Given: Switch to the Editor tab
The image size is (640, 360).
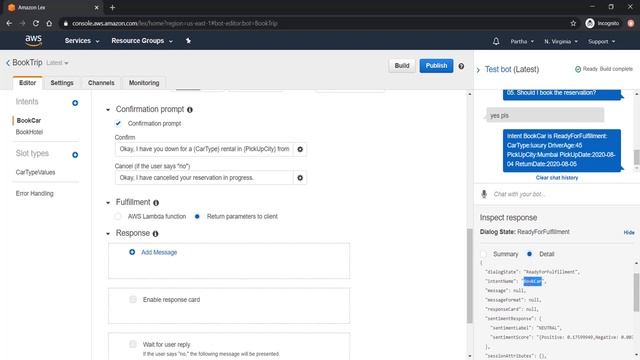Looking at the screenshot, I should click(27, 83).
